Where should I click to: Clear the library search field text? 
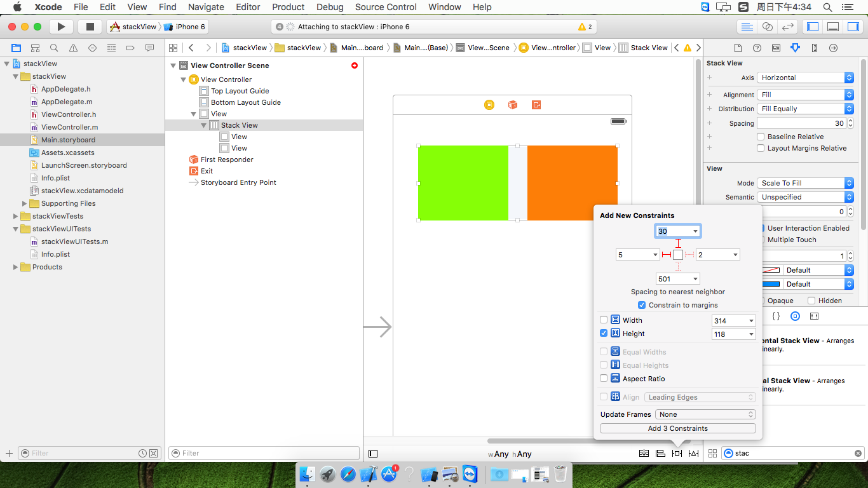858,453
